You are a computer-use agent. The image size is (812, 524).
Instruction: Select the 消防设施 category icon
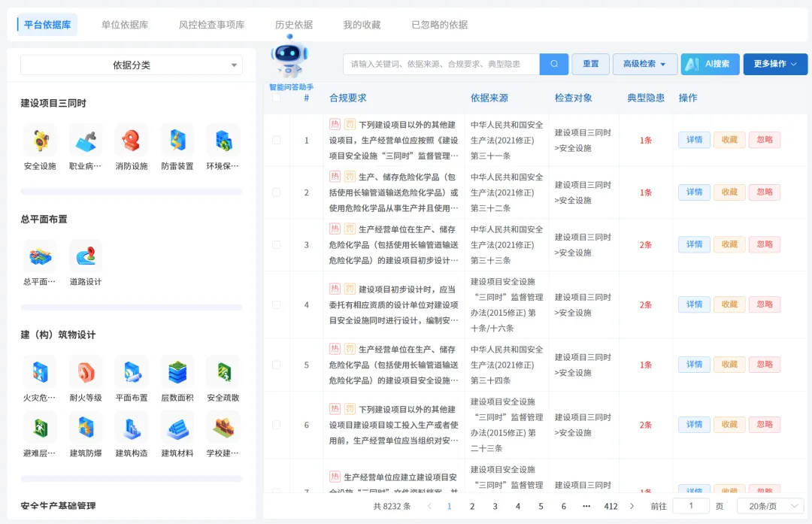[132, 141]
